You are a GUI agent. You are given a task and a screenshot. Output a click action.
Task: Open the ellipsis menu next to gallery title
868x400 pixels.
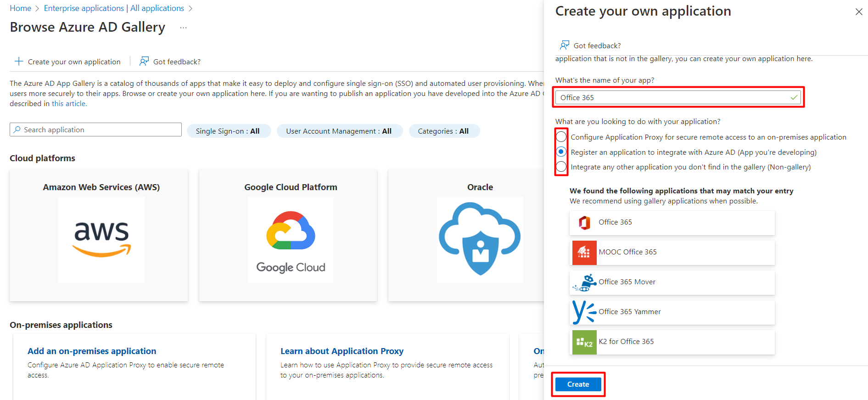coord(183,28)
